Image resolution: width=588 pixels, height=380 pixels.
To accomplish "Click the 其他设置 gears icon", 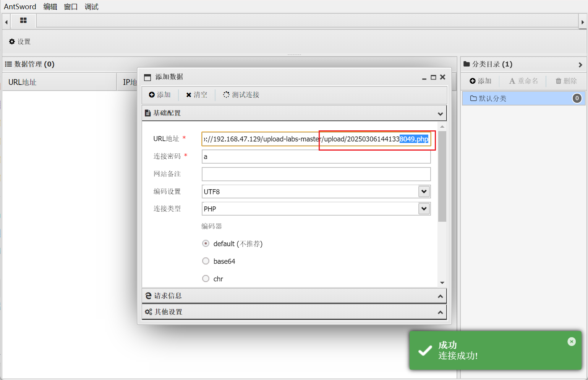I will (x=149, y=312).
